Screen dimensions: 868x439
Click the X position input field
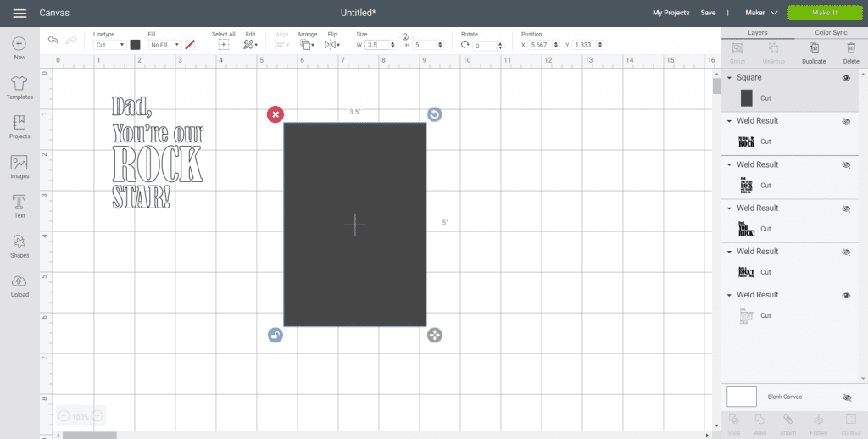pyautogui.click(x=540, y=45)
